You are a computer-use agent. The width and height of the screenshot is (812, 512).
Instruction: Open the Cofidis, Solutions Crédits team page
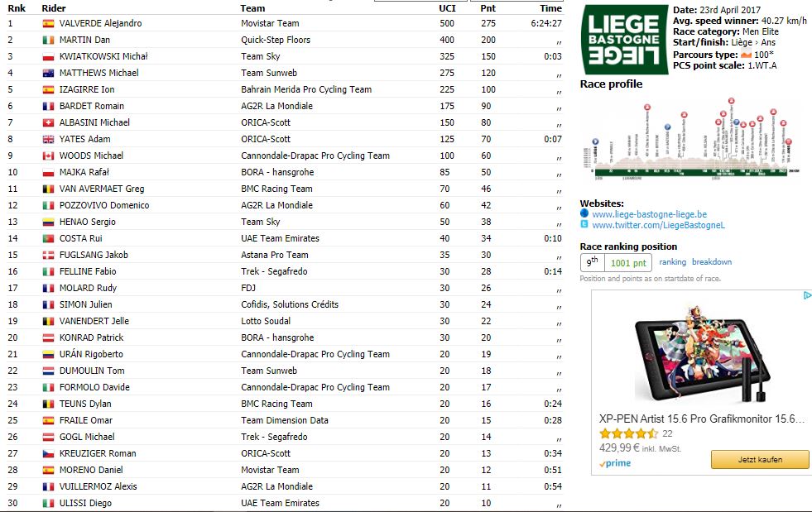point(290,304)
